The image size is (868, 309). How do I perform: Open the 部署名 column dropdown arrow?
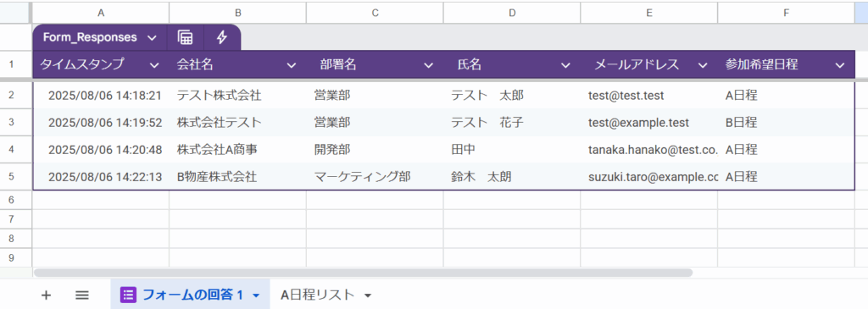click(428, 65)
